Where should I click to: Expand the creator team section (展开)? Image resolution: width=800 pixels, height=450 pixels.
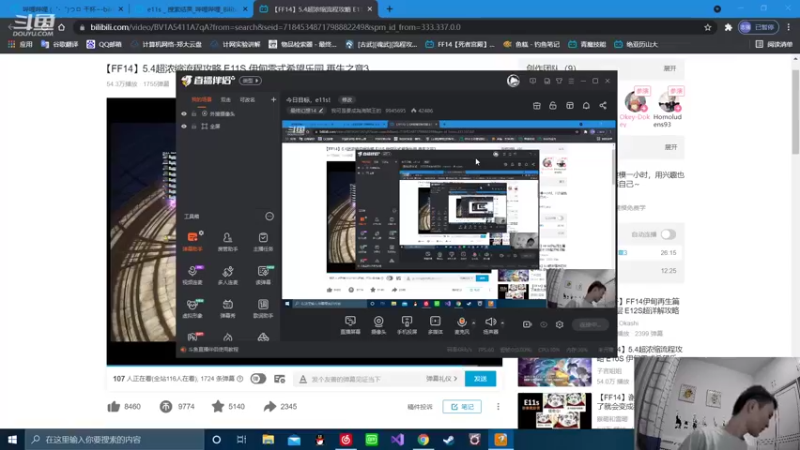(670, 68)
